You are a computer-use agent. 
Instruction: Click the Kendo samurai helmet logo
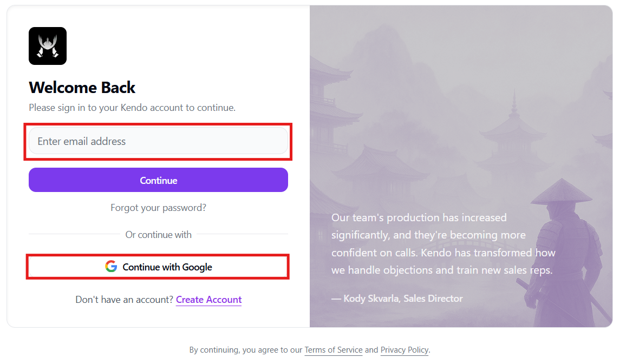click(x=48, y=46)
